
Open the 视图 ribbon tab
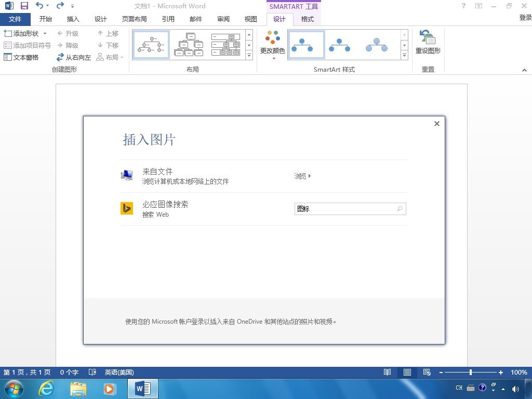click(251, 19)
